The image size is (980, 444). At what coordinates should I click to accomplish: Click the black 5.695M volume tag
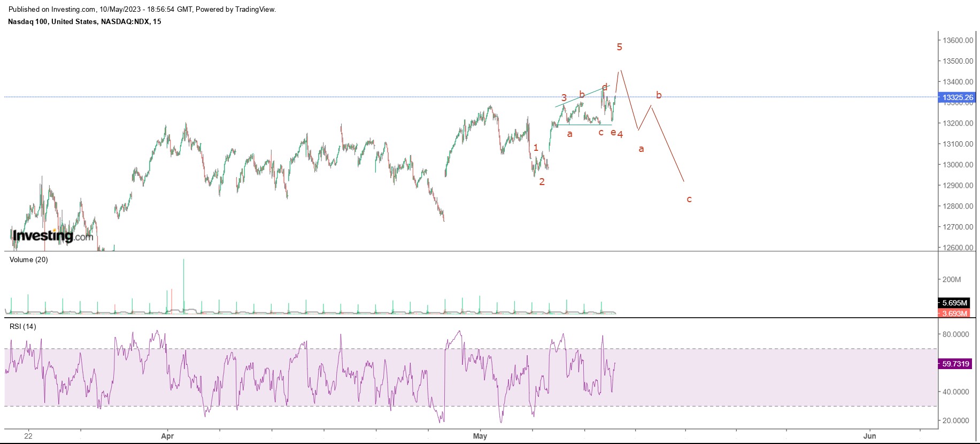954,303
